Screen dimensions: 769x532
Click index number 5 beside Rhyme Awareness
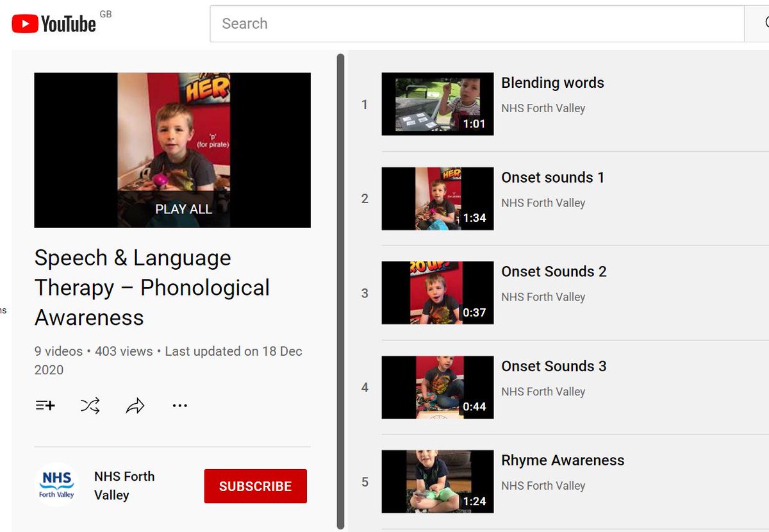pyautogui.click(x=365, y=482)
